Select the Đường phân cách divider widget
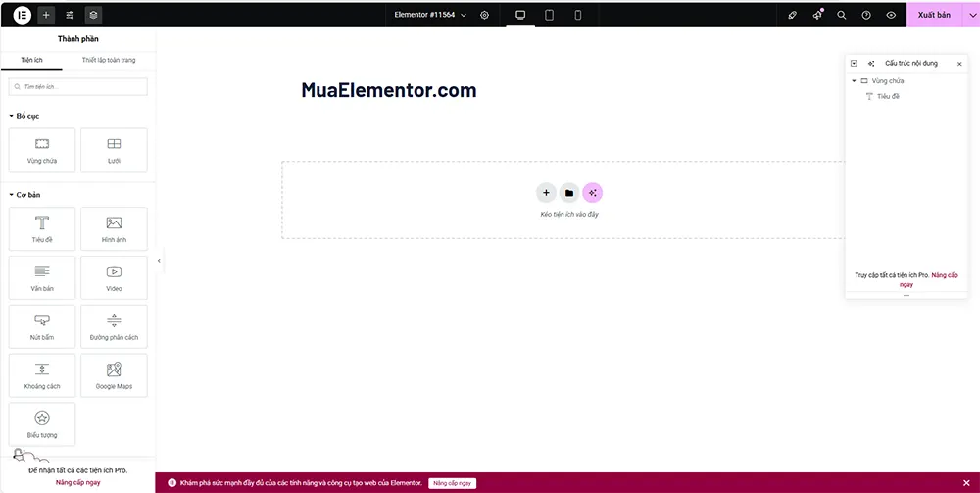 click(x=114, y=326)
